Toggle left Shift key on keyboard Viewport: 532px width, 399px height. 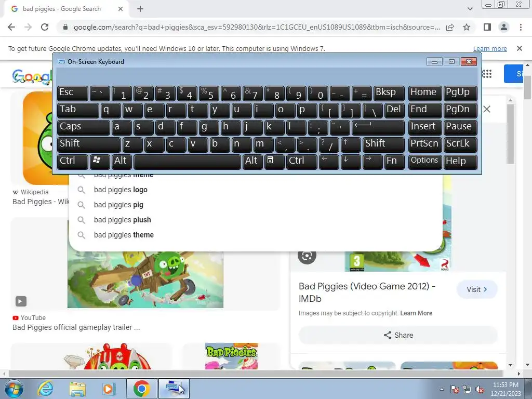coord(89,144)
